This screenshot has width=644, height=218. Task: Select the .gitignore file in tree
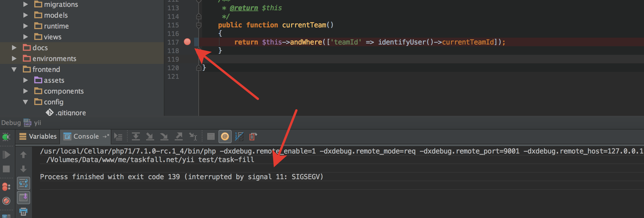(70, 113)
